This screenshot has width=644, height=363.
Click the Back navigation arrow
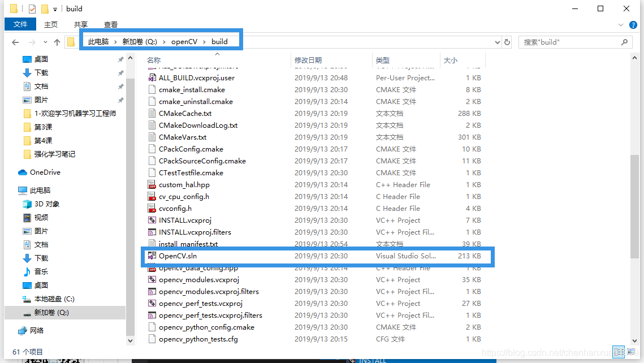tap(16, 42)
